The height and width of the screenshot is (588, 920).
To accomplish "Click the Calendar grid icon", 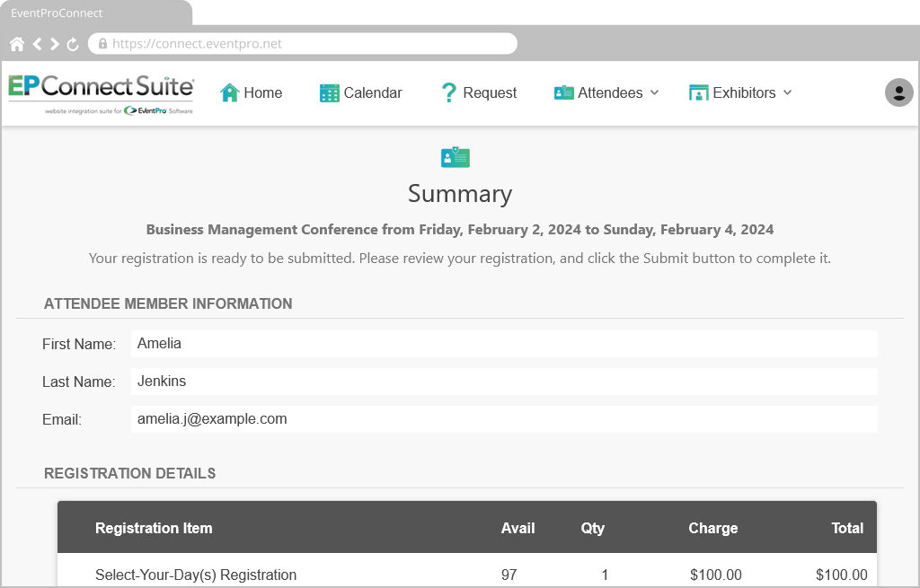I will point(329,92).
